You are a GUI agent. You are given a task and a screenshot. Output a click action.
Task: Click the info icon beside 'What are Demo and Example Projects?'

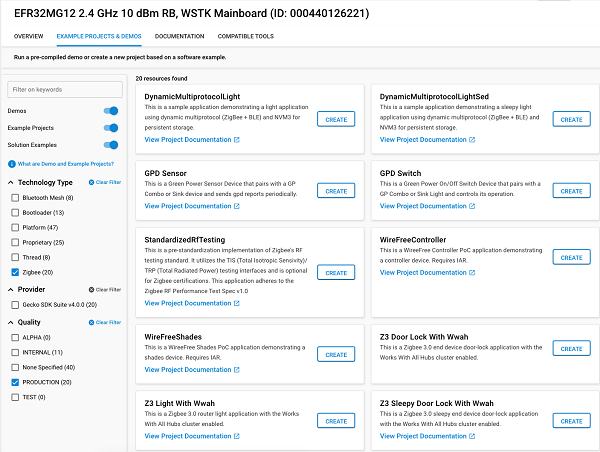(11, 163)
